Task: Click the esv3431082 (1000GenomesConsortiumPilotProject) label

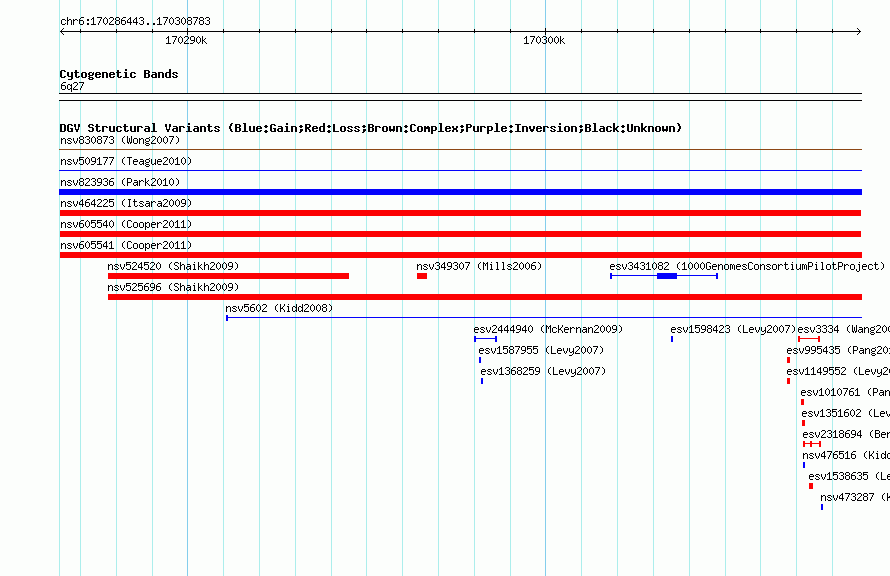Action: tap(747, 266)
